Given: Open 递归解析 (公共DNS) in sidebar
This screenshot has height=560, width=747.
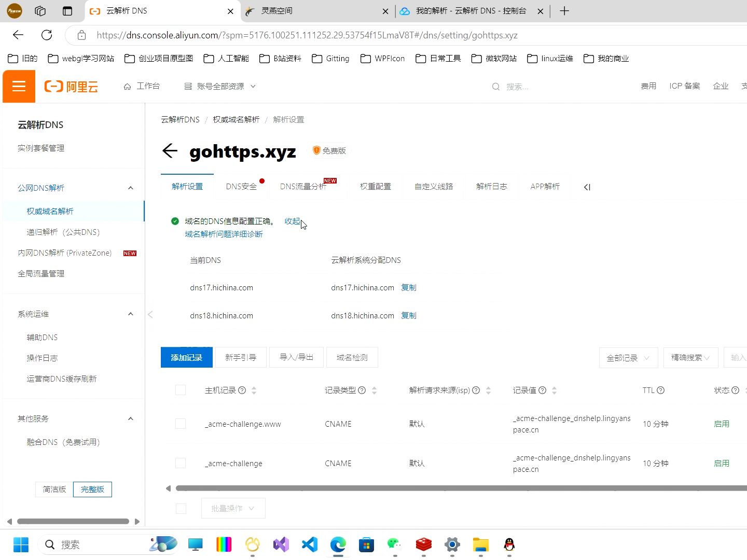Looking at the screenshot, I should click(x=63, y=232).
